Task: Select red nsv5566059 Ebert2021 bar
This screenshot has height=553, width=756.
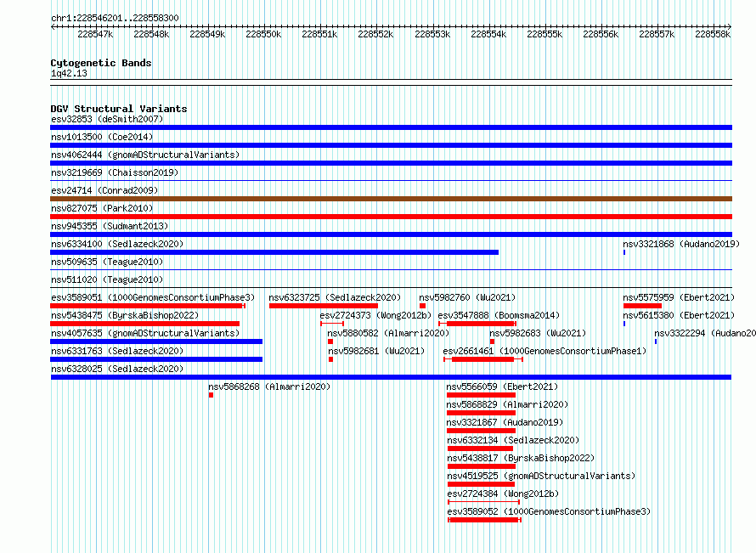Action: (481, 395)
